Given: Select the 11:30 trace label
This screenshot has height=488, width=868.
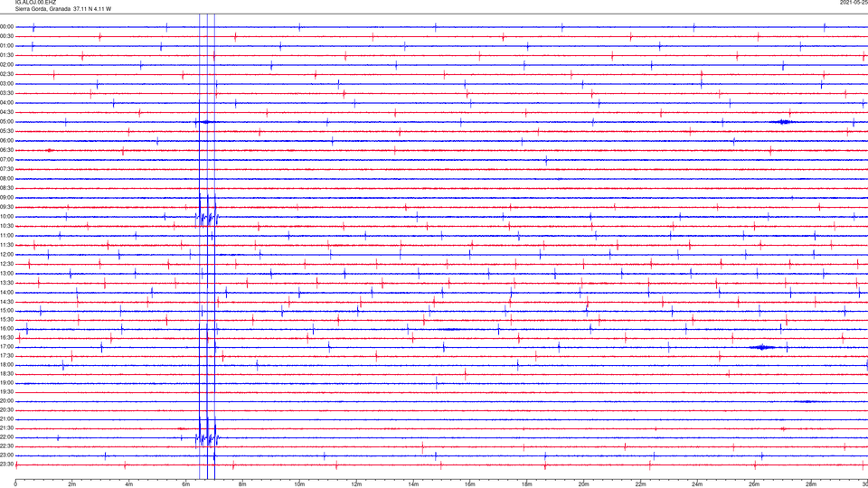Looking at the screenshot, I should click(7, 245).
